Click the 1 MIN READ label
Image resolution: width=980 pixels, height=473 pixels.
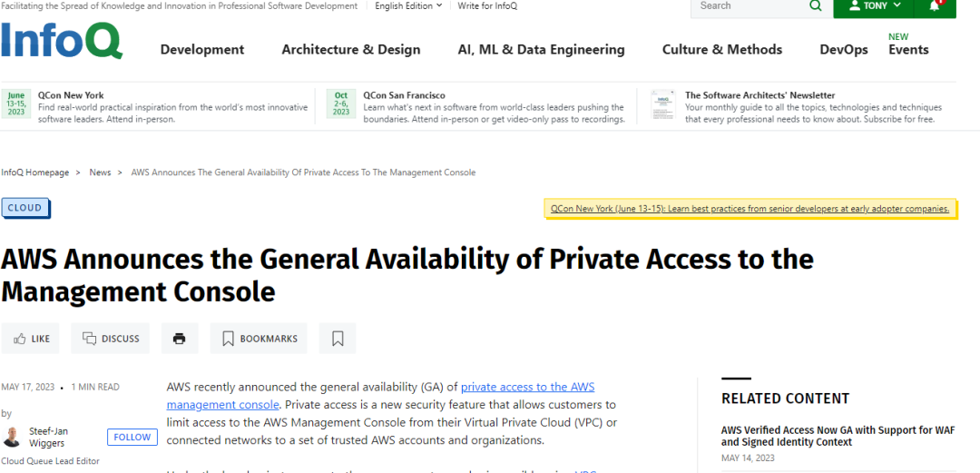point(95,387)
